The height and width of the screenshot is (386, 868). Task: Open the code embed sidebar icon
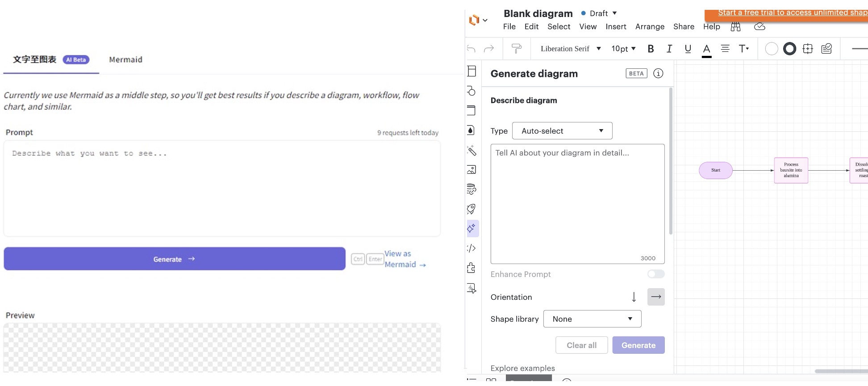point(471,248)
